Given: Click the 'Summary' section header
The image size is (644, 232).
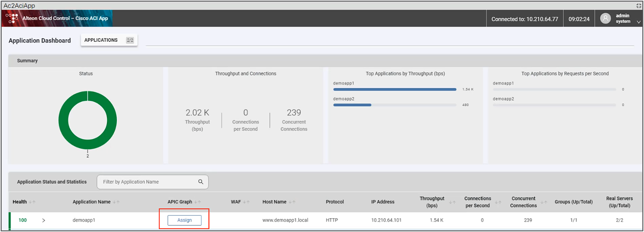Looking at the screenshot, I should click(x=27, y=60).
